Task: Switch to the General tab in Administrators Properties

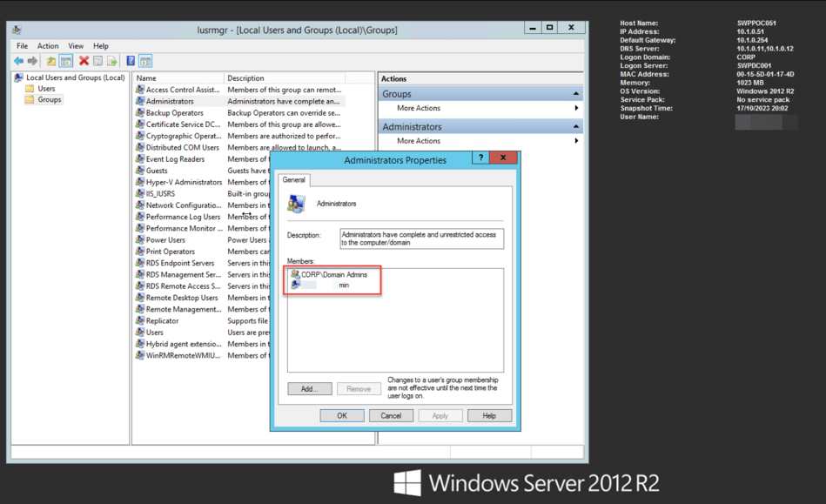Action: (x=293, y=180)
